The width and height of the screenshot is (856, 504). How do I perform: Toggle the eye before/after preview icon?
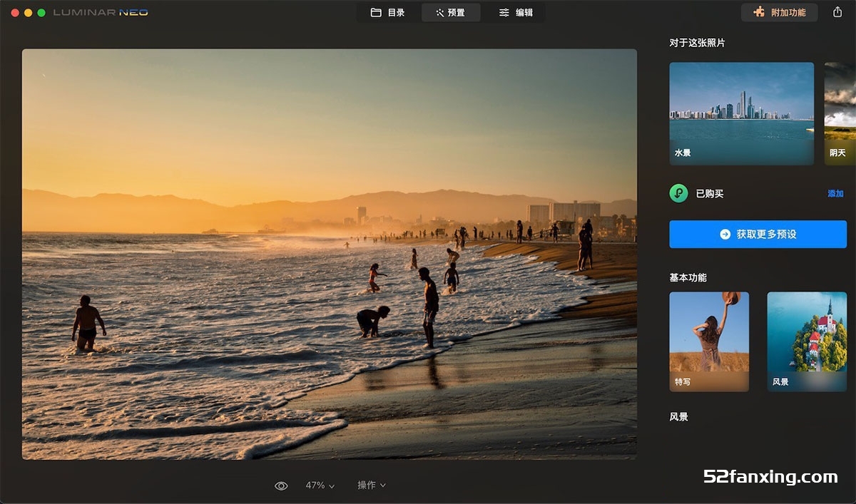coord(281,485)
